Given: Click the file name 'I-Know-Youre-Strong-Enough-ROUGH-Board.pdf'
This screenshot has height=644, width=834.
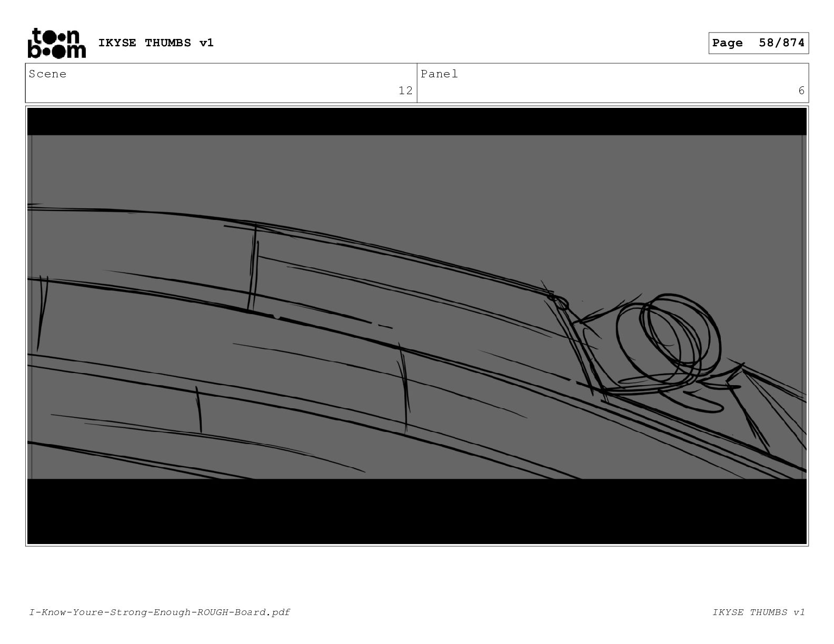Looking at the screenshot, I should pos(160,612).
